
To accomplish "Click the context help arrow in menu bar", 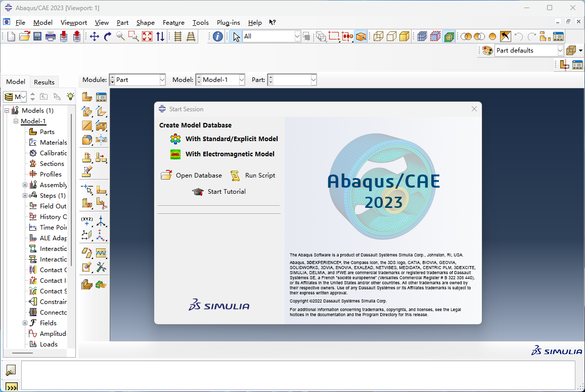I will [273, 22].
